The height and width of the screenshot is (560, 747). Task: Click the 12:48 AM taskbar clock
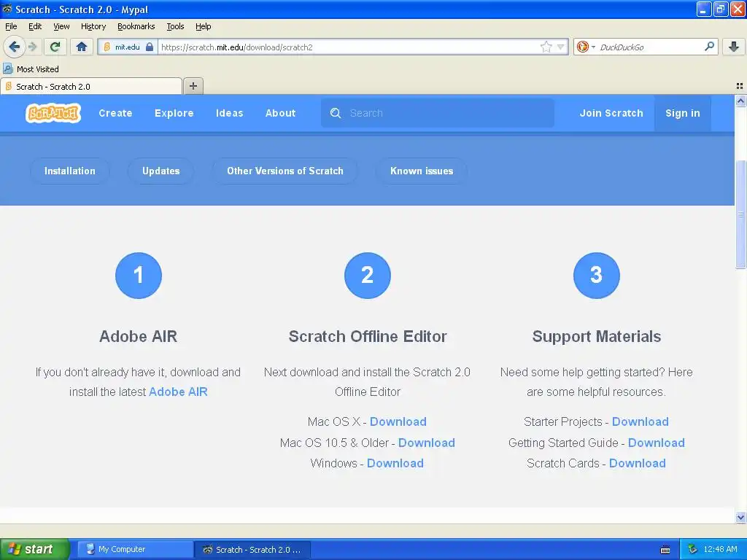tap(720, 549)
